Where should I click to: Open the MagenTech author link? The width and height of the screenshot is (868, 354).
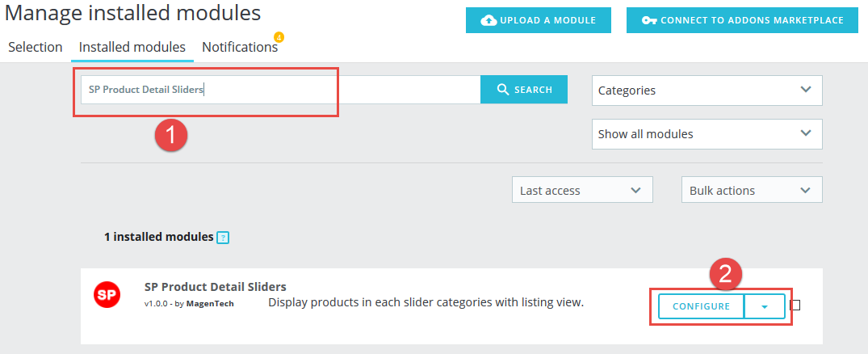pyautogui.click(x=210, y=304)
